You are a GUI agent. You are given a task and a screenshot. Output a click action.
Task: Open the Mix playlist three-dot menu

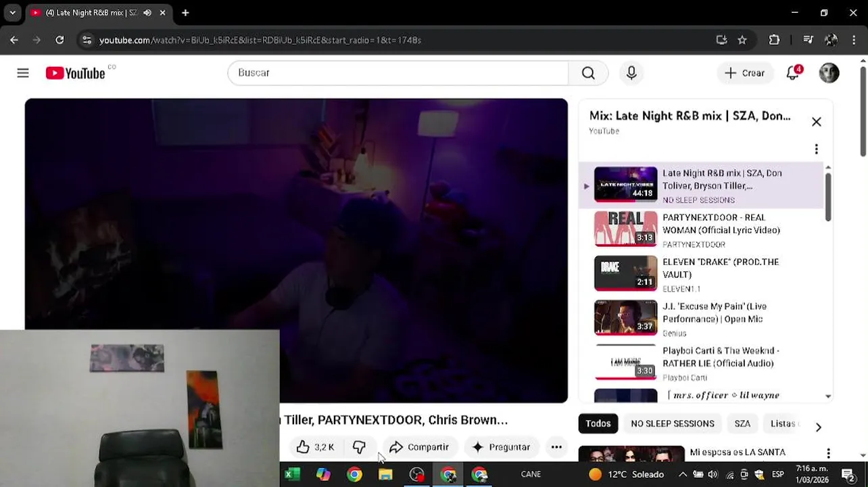(x=817, y=149)
